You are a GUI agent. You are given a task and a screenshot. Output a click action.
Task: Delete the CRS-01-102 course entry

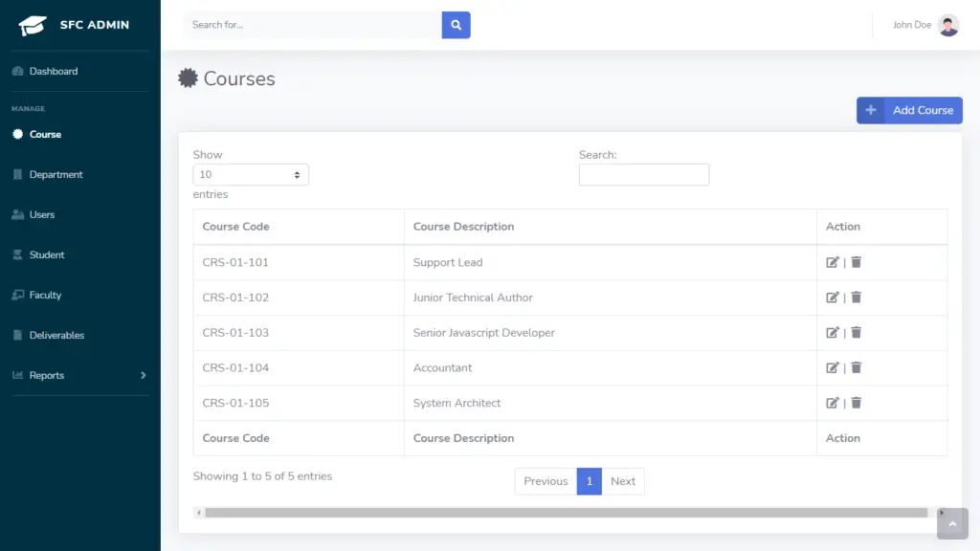click(x=856, y=298)
